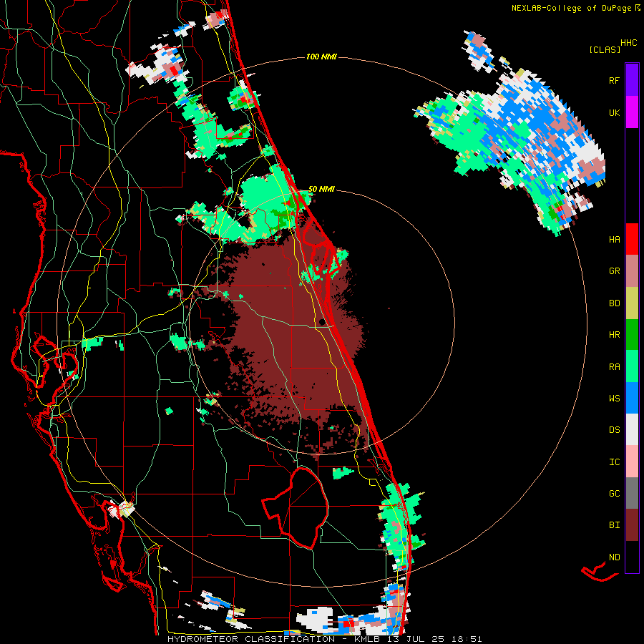Click the ND legend label

coord(614,557)
